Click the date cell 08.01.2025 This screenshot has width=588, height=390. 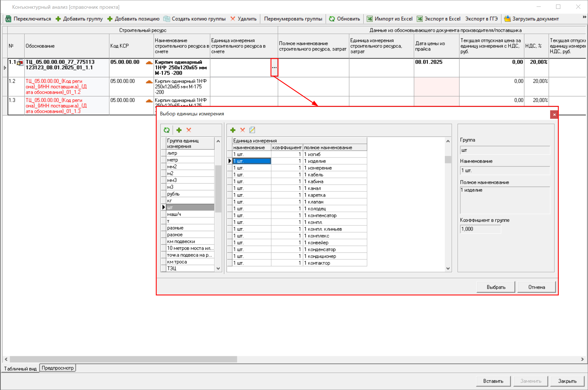(x=437, y=68)
